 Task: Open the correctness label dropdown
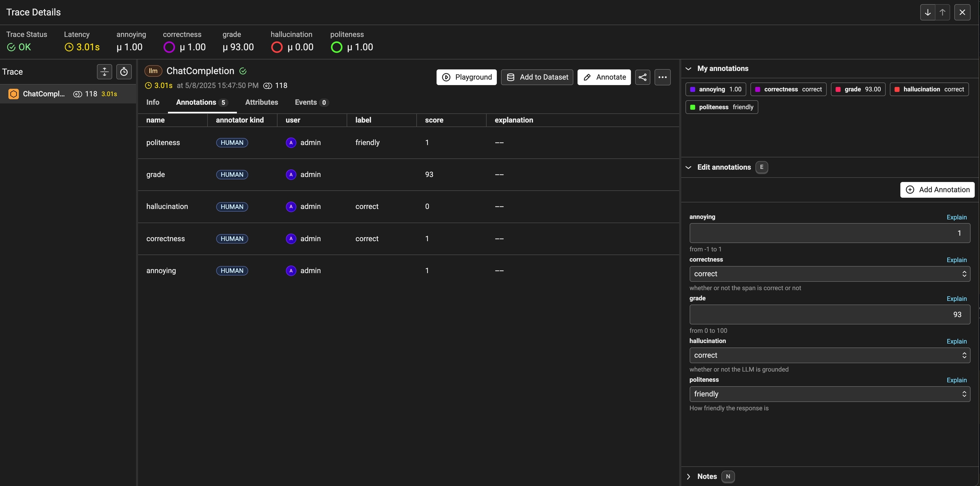click(x=829, y=274)
